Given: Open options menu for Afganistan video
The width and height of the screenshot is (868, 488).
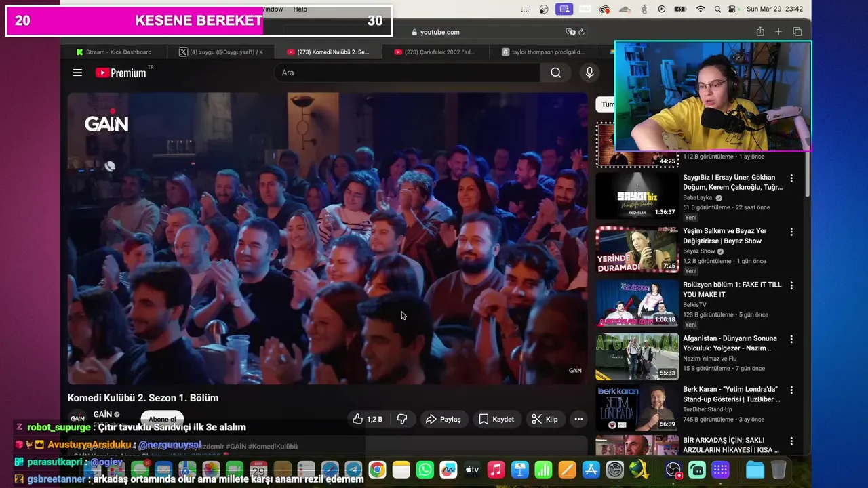Looking at the screenshot, I should click(791, 339).
